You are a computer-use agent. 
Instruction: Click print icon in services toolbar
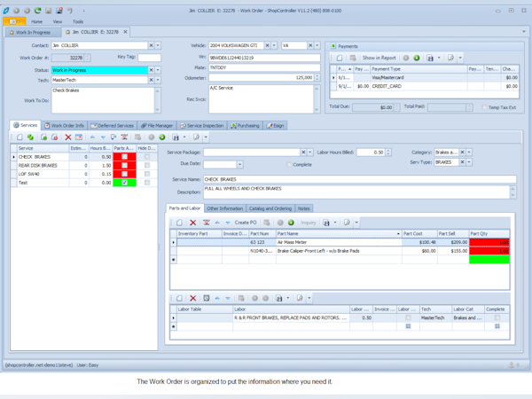[176, 137]
